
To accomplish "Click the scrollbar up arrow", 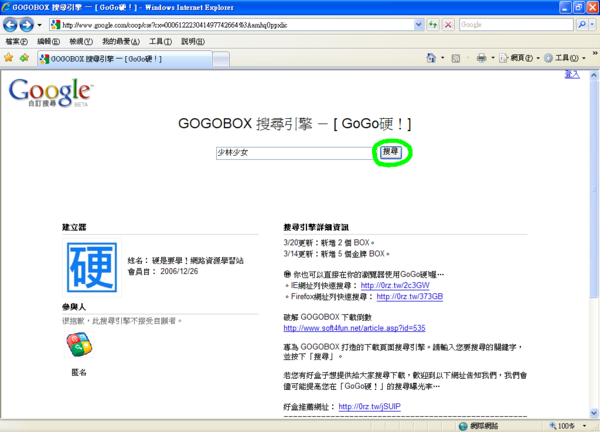I will click(x=593, y=75).
